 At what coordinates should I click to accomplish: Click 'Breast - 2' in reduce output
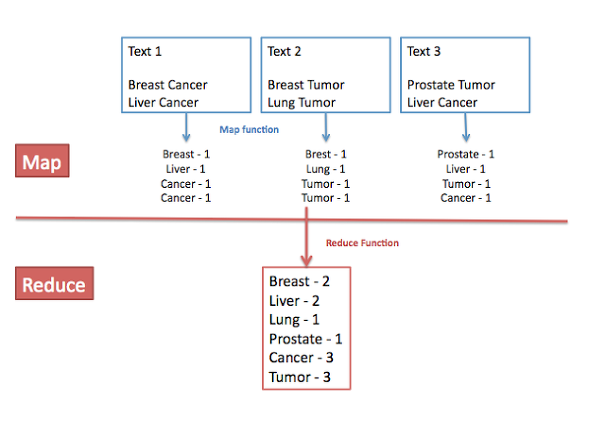(299, 281)
